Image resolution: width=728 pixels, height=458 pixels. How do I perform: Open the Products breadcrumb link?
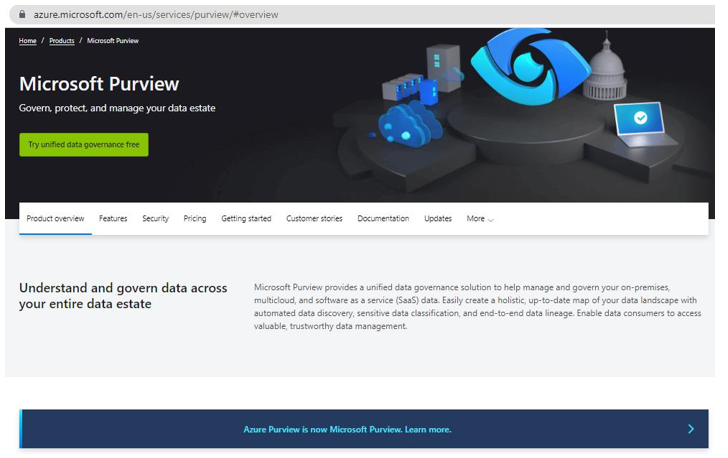pyautogui.click(x=62, y=41)
